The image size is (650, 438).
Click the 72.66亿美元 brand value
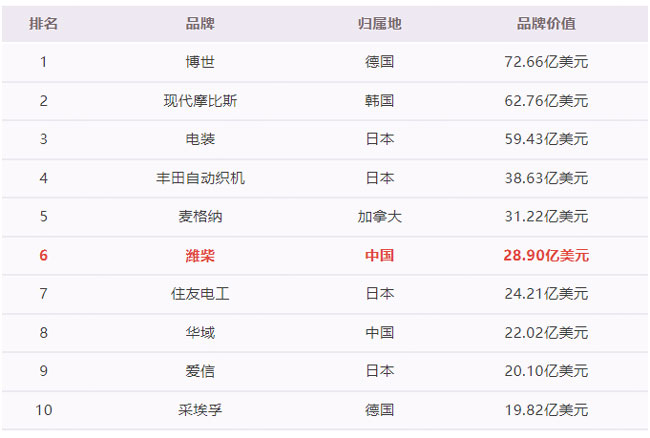coord(546,62)
